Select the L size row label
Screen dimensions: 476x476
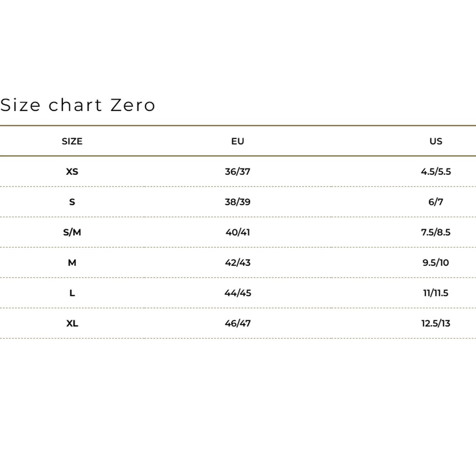click(x=72, y=293)
